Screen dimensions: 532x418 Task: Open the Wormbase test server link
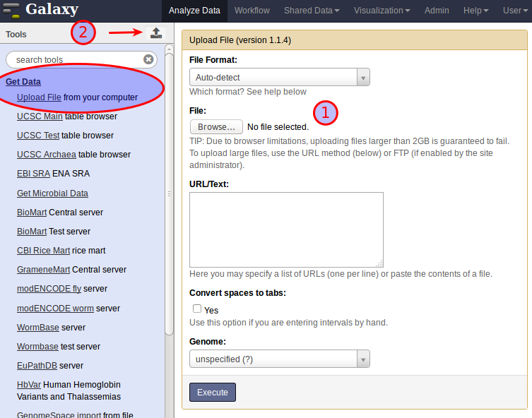click(37, 347)
